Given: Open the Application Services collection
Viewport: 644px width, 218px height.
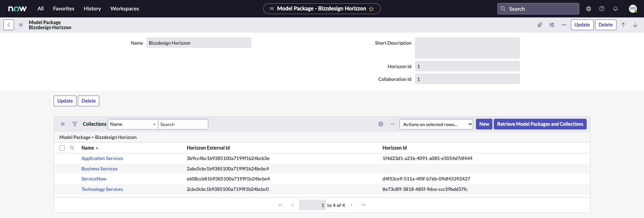Looking at the screenshot, I should click(x=102, y=158).
